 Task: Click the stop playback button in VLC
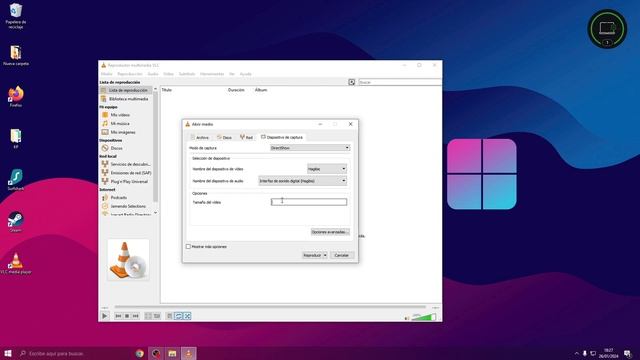tap(127, 316)
